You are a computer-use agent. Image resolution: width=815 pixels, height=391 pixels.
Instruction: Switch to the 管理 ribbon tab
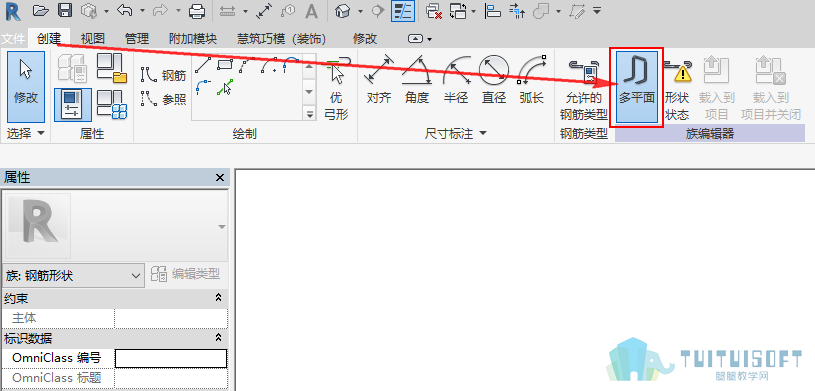(x=137, y=38)
